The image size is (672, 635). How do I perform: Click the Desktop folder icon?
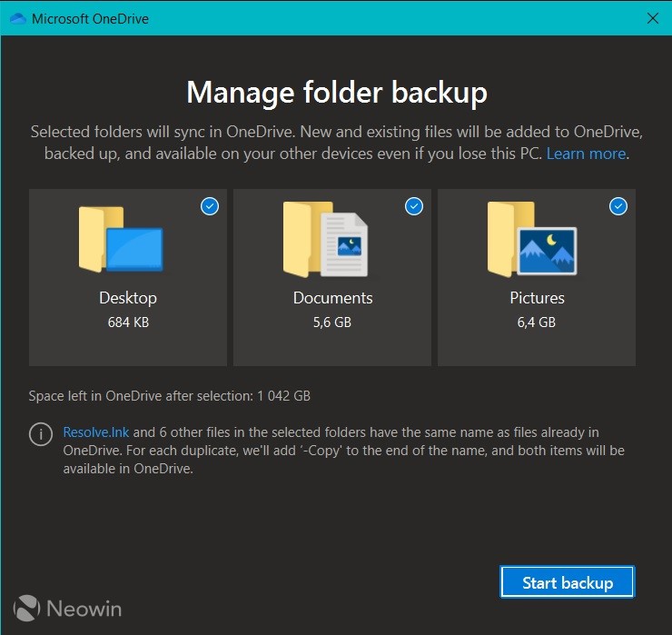point(122,239)
